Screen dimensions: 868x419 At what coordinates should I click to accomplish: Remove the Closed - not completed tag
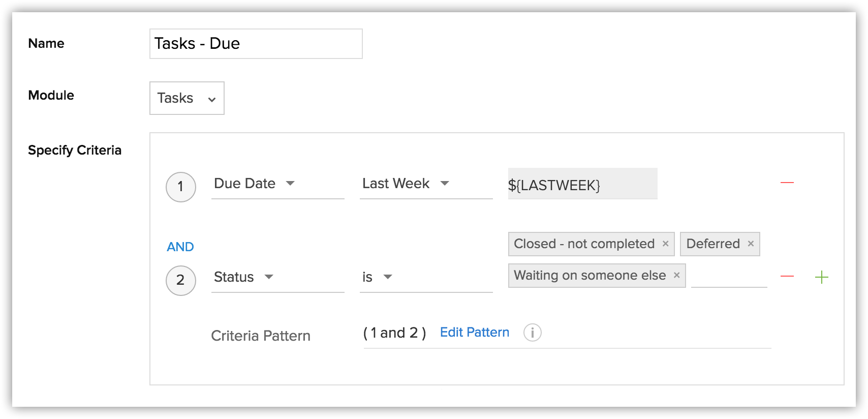tap(665, 244)
